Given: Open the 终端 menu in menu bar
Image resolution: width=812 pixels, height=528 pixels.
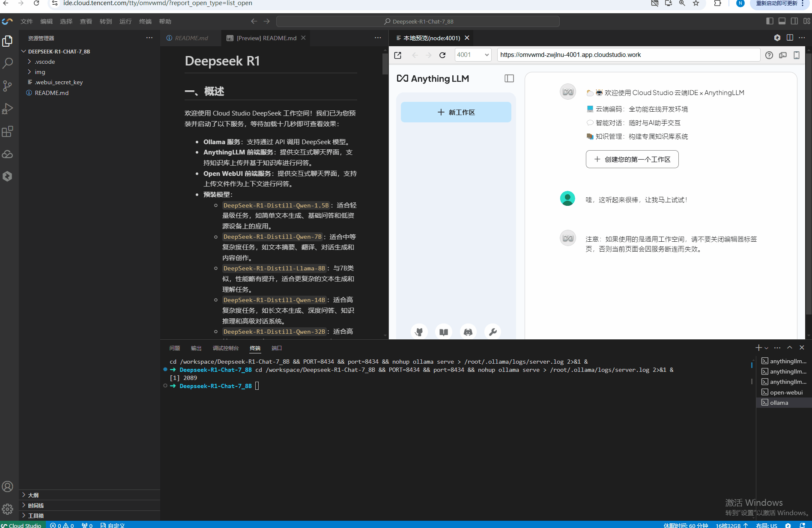Looking at the screenshot, I should 145,21.
